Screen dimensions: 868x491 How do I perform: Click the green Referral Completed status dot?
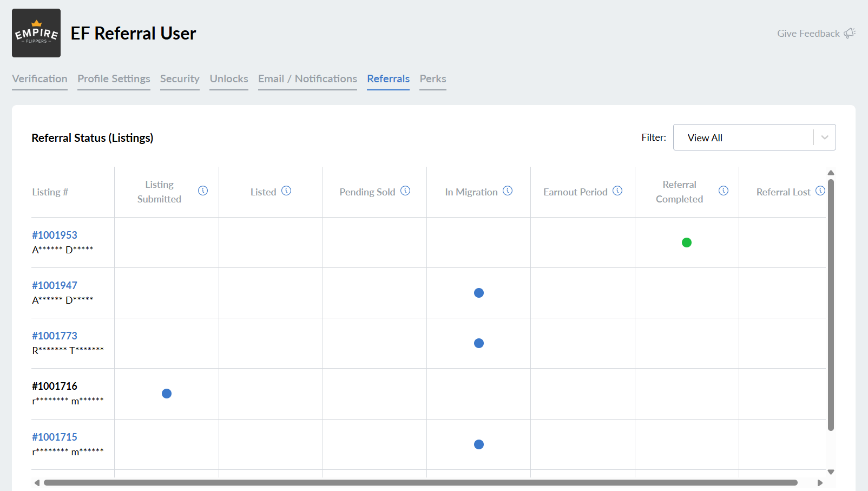tap(687, 243)
